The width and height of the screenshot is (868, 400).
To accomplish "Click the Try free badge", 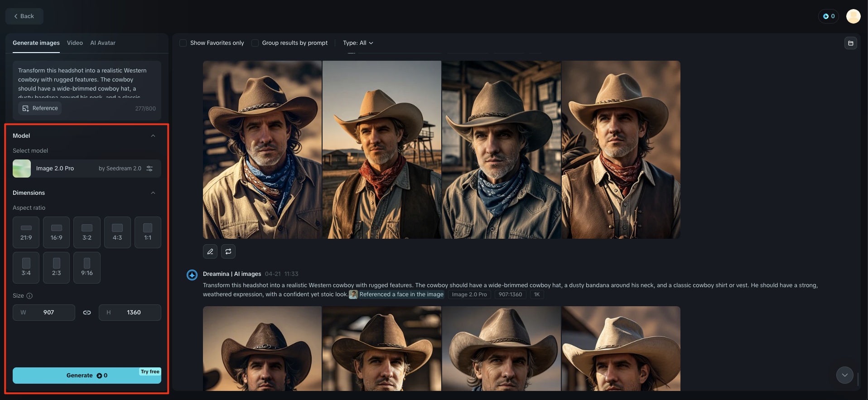I will click(150, 372).
